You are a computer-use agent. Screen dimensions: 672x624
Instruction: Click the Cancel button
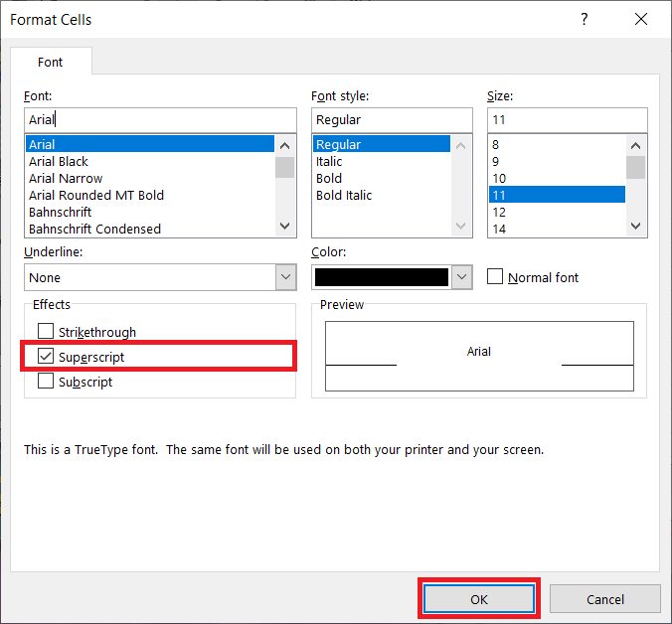click(604, 599)
